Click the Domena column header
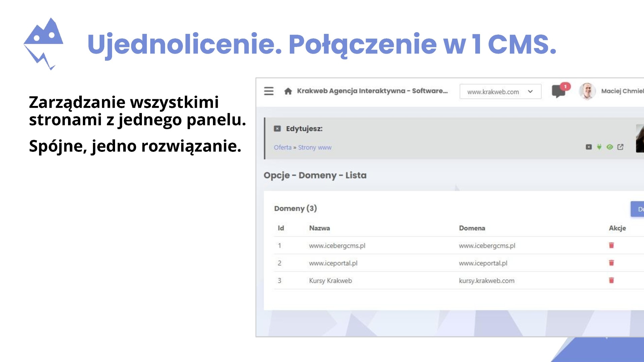This screenshot has width=644, height=362. pyautogui.click(x=472, y=228)
